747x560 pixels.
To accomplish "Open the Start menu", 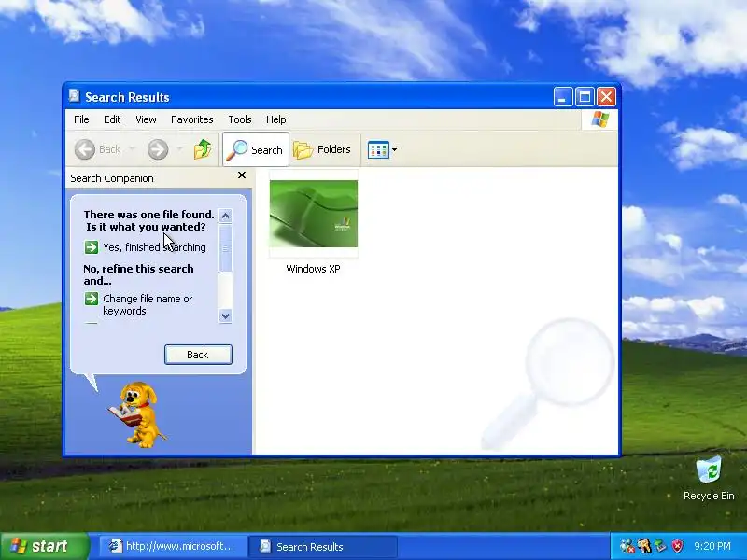I will [x=44, y=546].
